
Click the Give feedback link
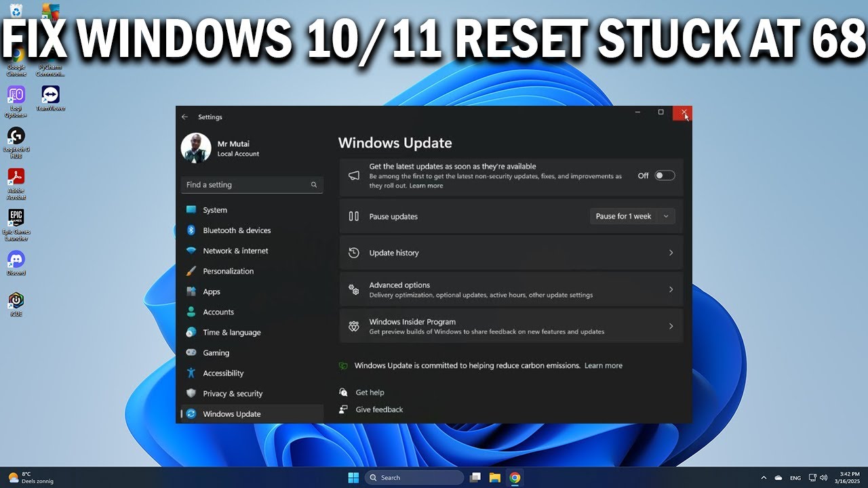[x=379, y=409]
